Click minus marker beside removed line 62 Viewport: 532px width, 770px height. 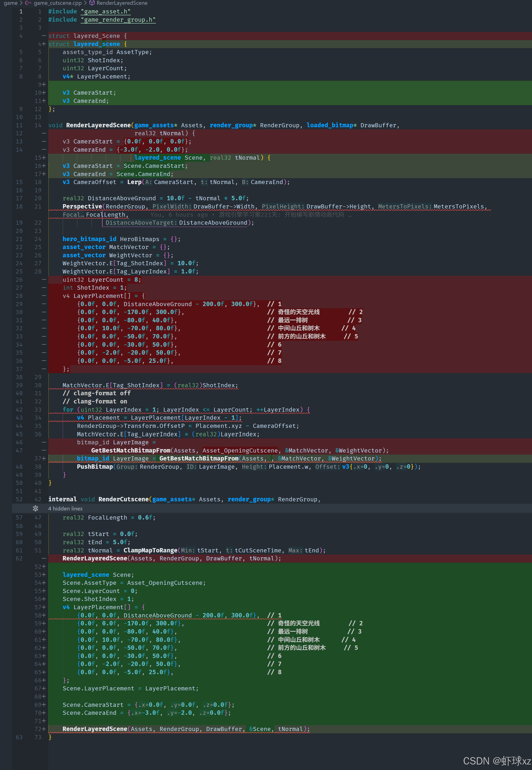[x=44, y=558]
